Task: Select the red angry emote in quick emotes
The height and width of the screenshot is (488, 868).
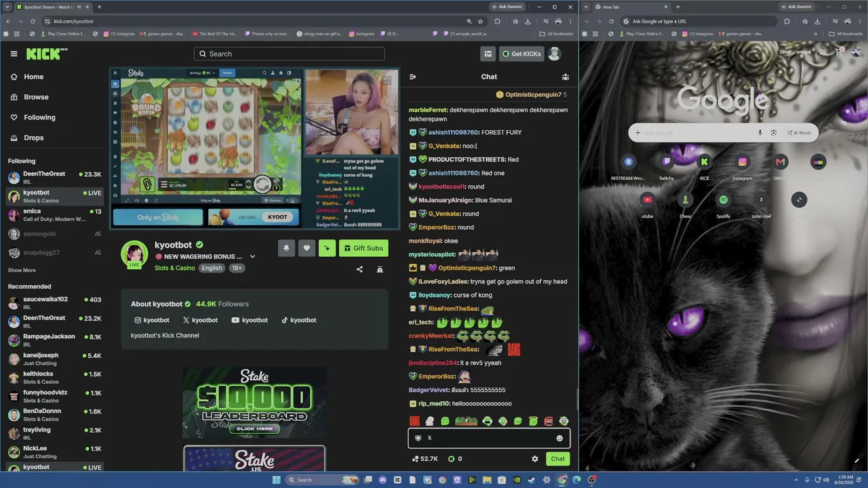Action: (x=549, y=421)
